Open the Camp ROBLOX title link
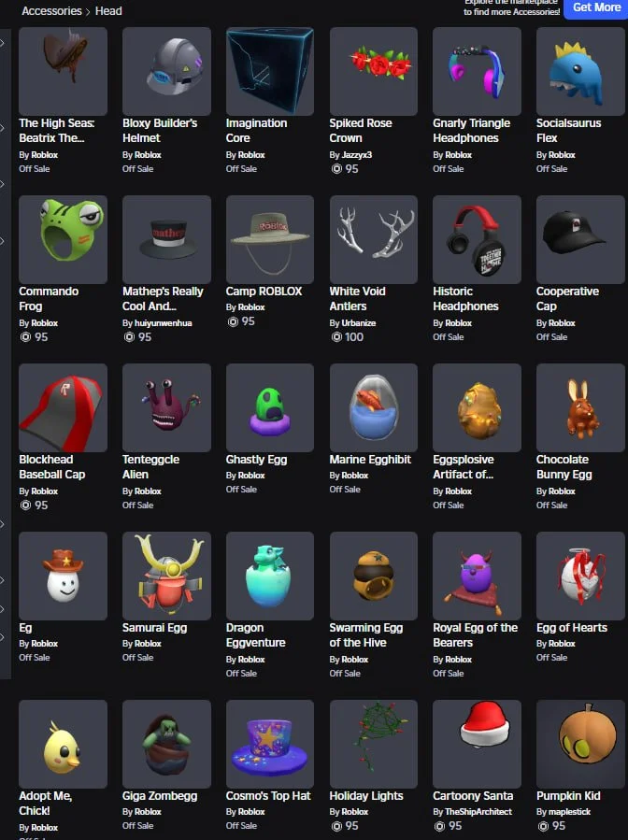 [264, 292]
